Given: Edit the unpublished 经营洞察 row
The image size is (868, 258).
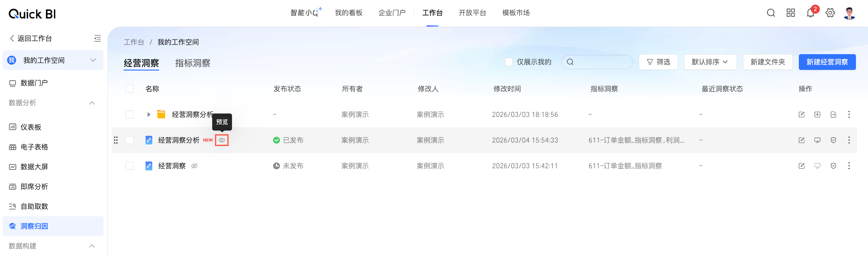Looking at the screenshot, I should point(802,166).
